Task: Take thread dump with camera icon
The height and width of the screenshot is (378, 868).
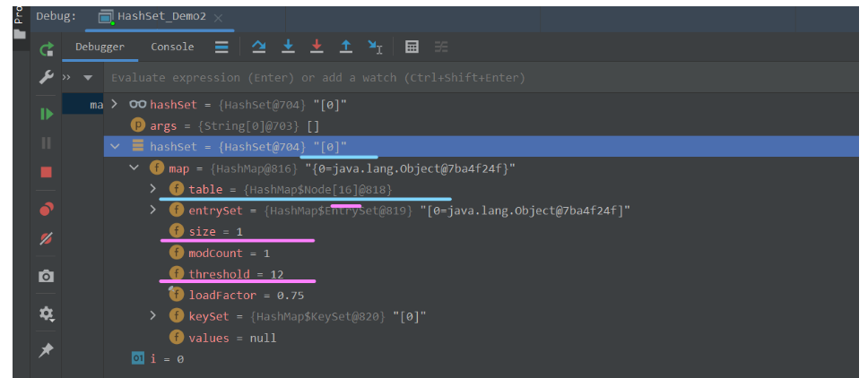Action: coord(47,276)
